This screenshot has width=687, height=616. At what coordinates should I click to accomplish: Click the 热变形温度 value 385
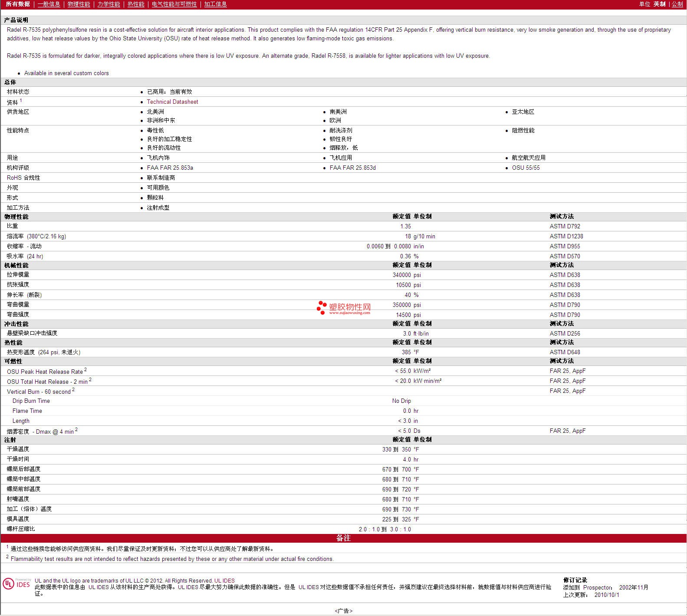pos(406,352)
